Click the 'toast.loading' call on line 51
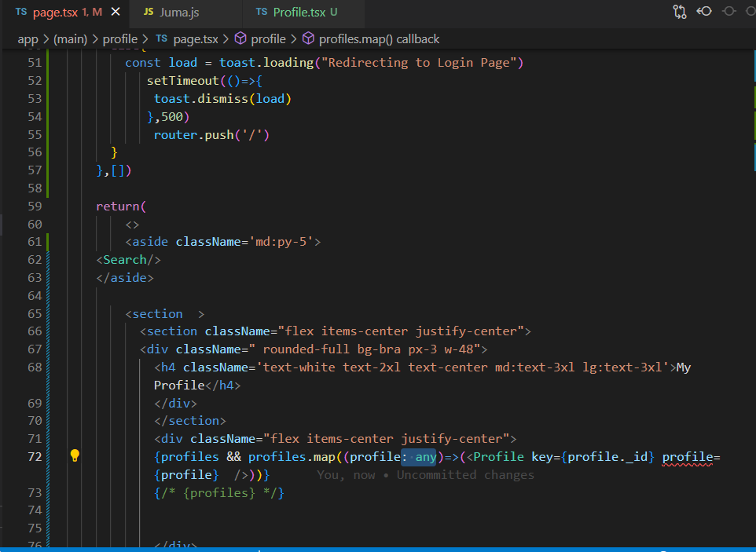 point(266,63)
